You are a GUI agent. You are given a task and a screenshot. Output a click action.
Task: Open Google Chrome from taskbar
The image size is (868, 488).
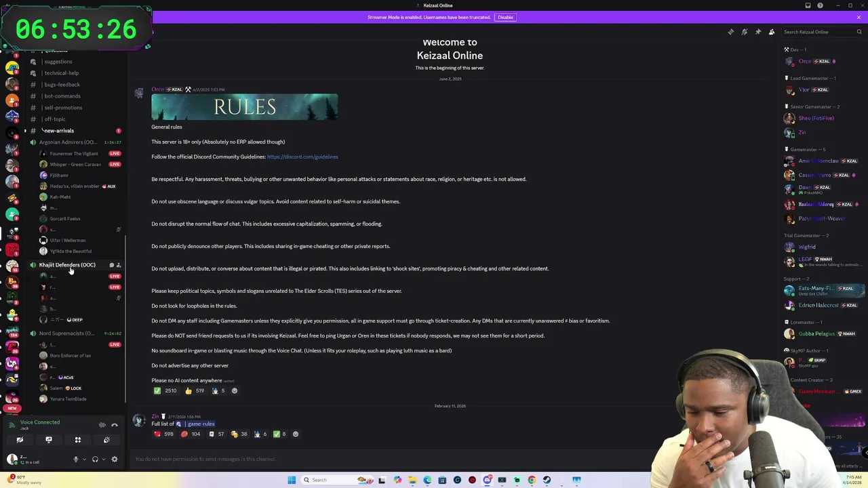point(532,480)
